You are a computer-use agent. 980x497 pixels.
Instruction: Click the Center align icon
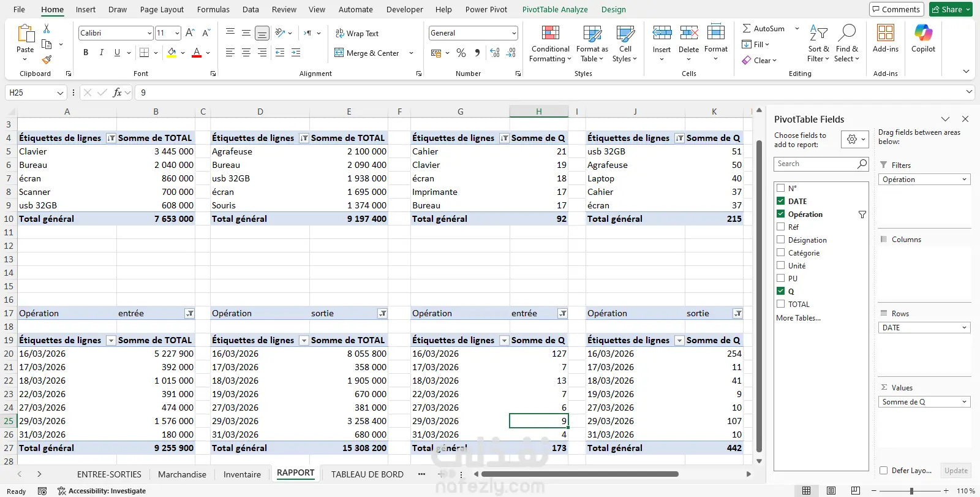point(246,53)
